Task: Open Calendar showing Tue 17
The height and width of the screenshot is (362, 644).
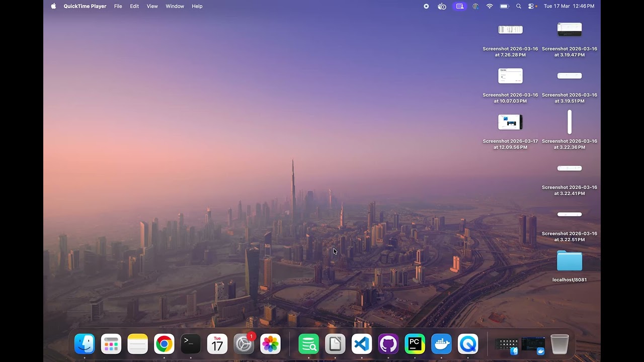Action: click(217, 344)
